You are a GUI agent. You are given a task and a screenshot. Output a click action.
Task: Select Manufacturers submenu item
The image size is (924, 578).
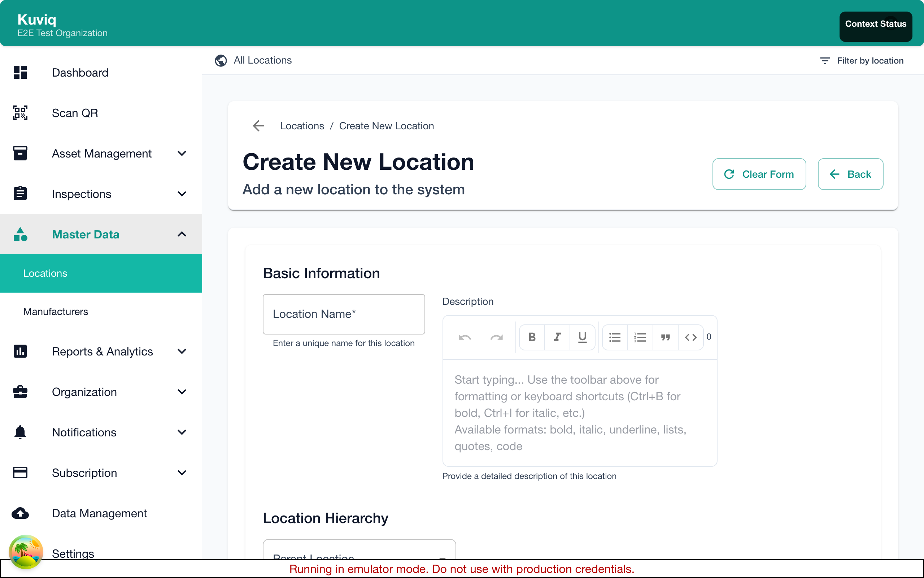click(x=101, y=311)
